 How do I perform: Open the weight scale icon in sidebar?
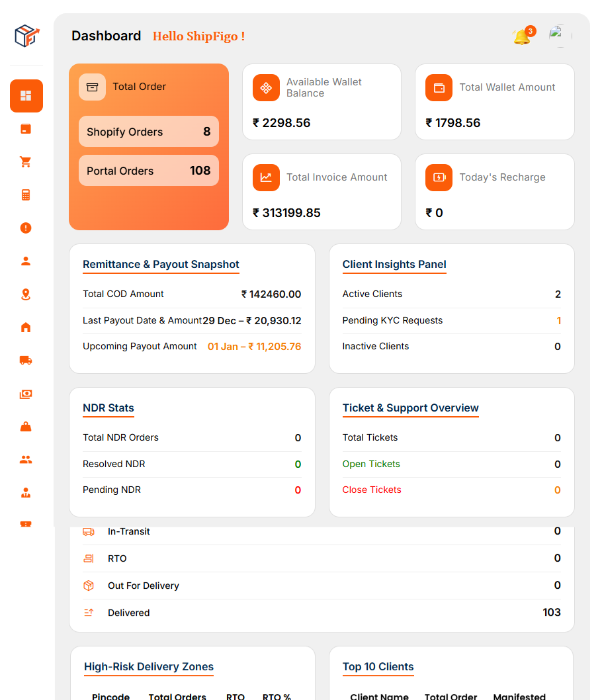click(26, 426)
